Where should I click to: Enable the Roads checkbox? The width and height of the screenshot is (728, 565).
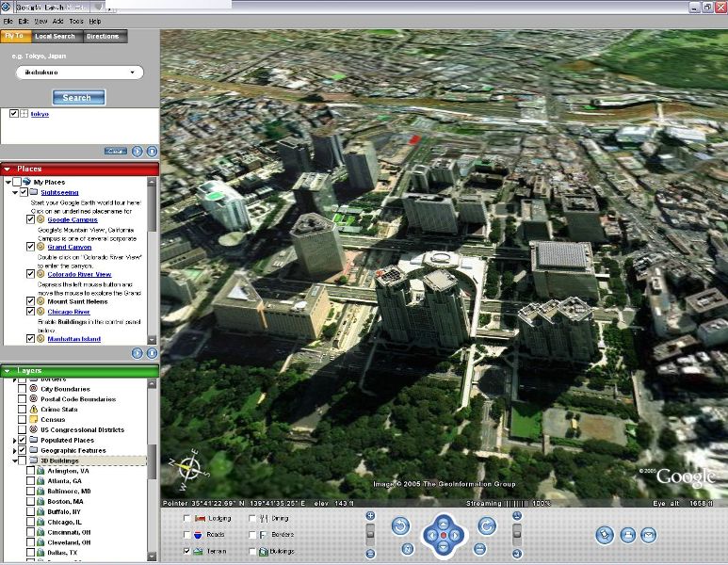click(187, 534)
